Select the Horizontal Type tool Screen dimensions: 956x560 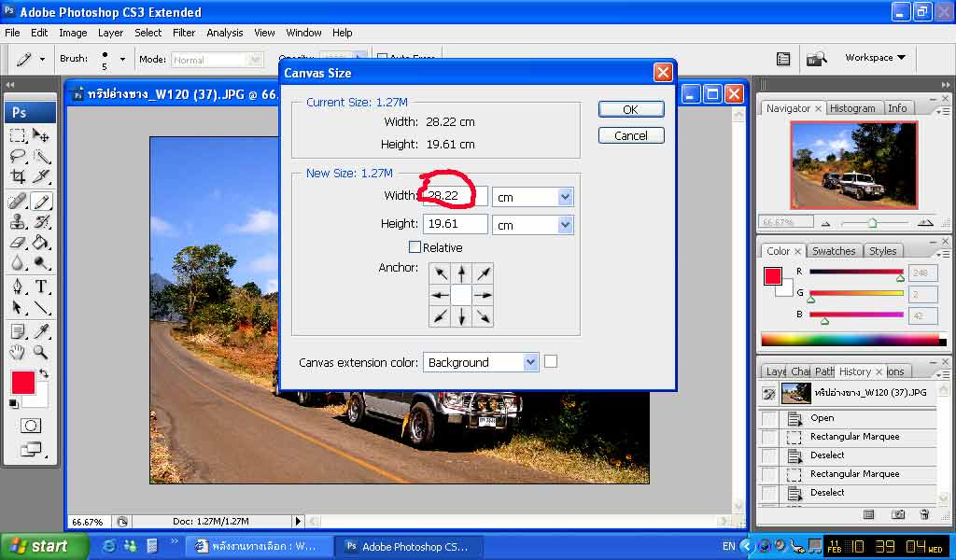41,287
